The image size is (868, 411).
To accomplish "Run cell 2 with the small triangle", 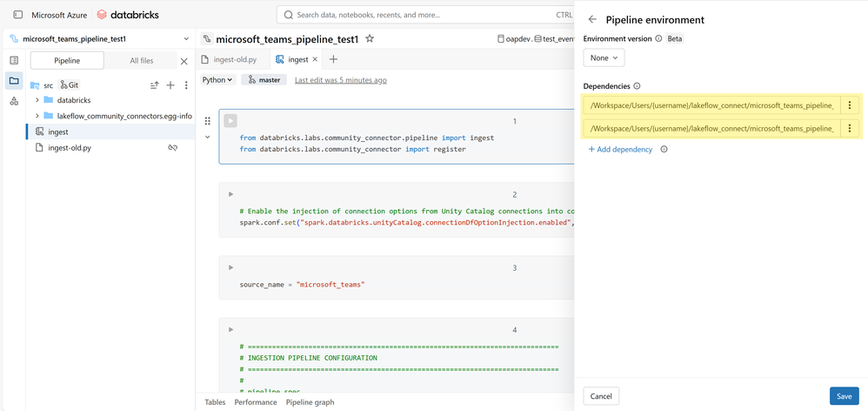I will (x=230, y=194).
